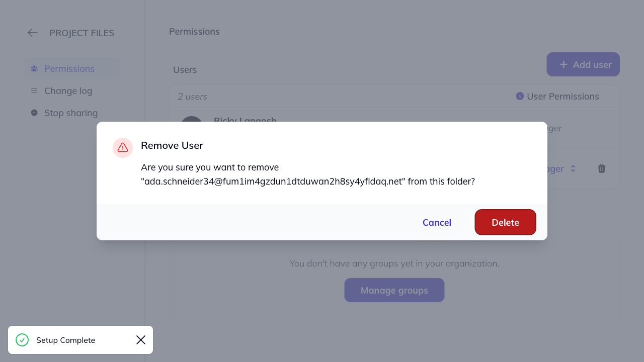Select Stop sharing in the sidebar
The height and width of the screenshot is (362, 644).
coord(71,113)
